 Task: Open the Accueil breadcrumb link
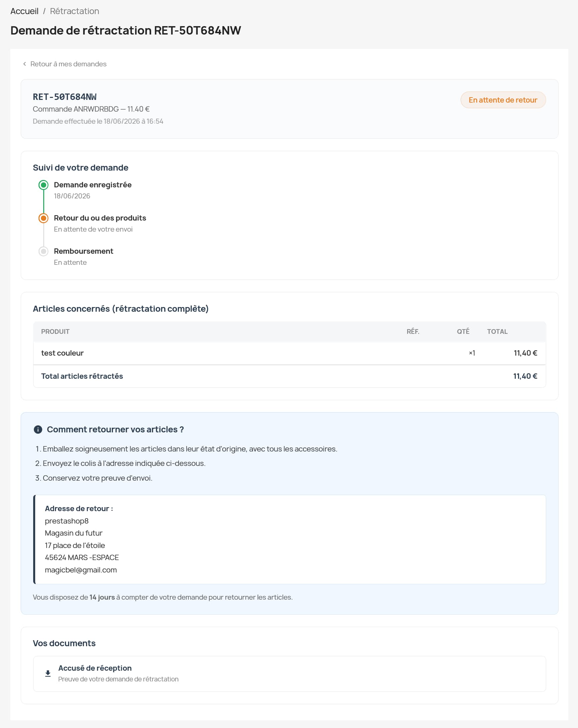(x=24, y=11)
